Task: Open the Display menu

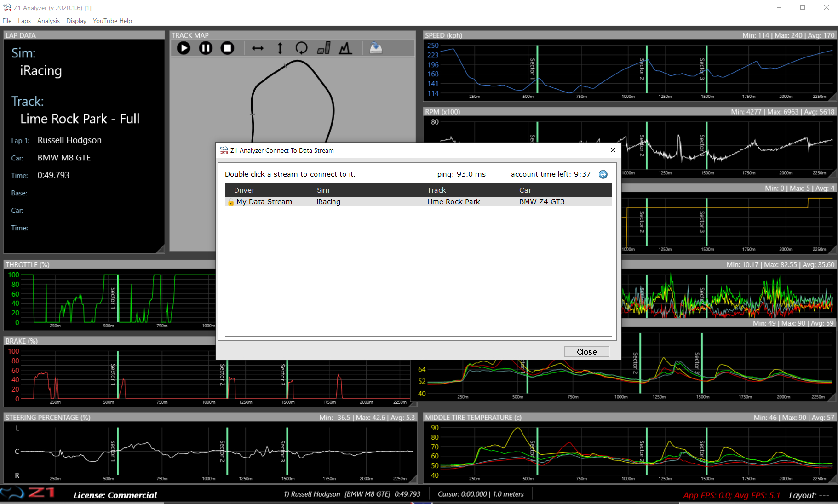Action: 76,21
